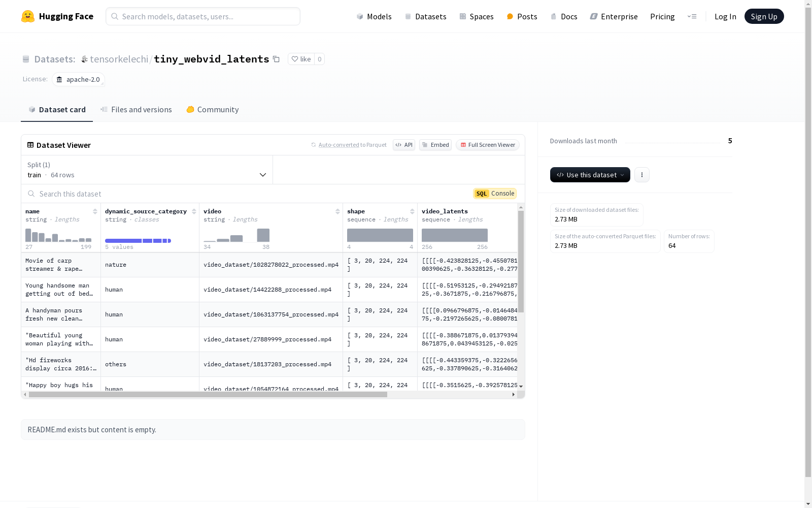Copy dataset name with the copy icon

(x=276, y=59)
